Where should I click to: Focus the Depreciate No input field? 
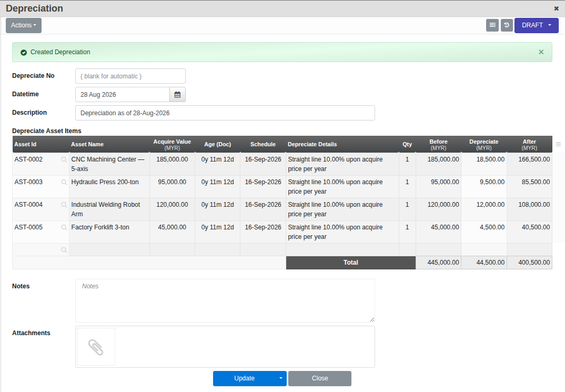coord(130,76)
